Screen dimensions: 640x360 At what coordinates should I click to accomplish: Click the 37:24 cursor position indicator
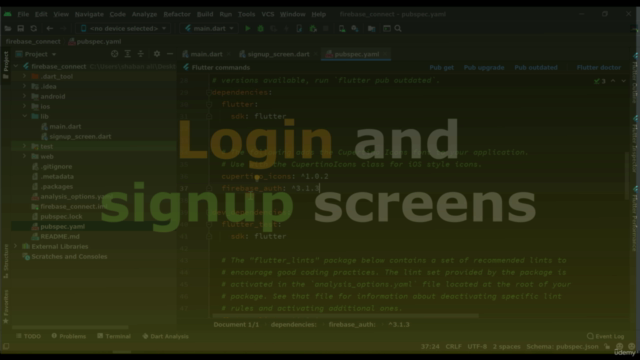click(x=430, y=346)
